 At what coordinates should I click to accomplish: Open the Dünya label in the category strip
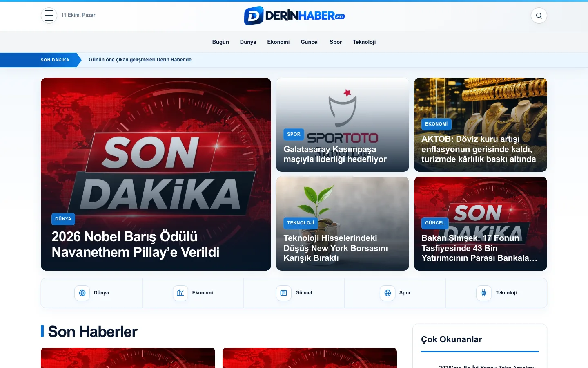coord(101,293)
